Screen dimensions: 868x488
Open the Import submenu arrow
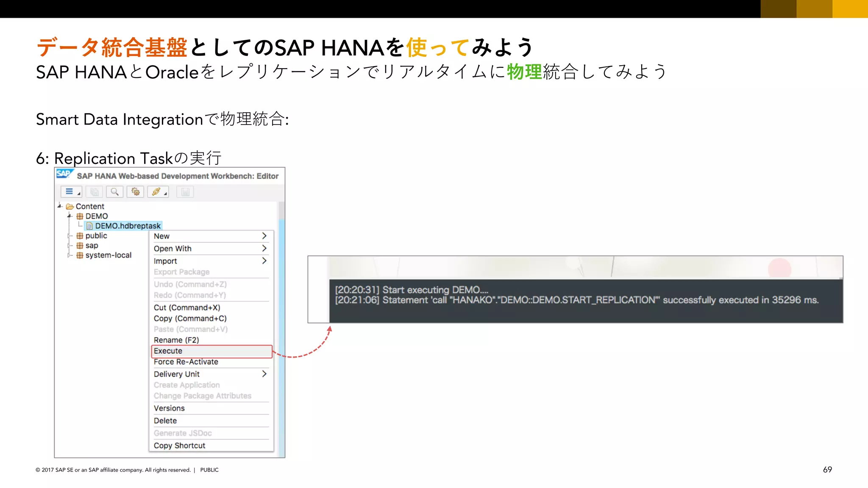coord(264,261)
